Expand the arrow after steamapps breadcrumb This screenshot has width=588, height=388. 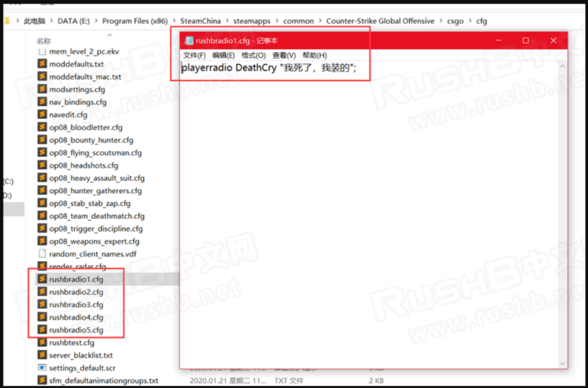point(277,21)
